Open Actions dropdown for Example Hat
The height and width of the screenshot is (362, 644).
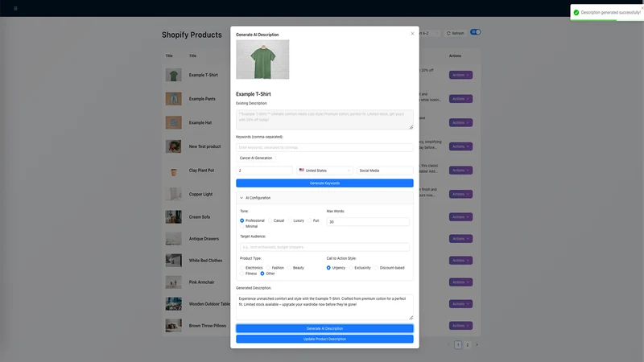[x=460, y=123]
